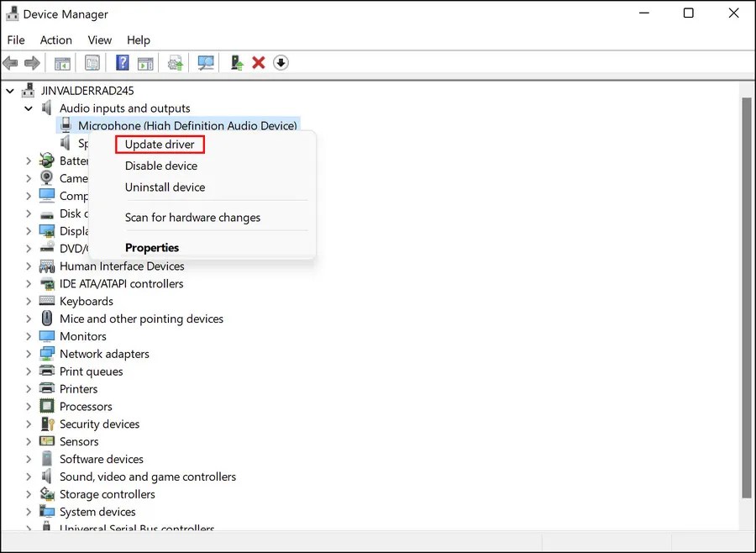Screen dimensions: 756x553
Task: Click the Show/Hide Console Tree icon
Action: (61, 62)
